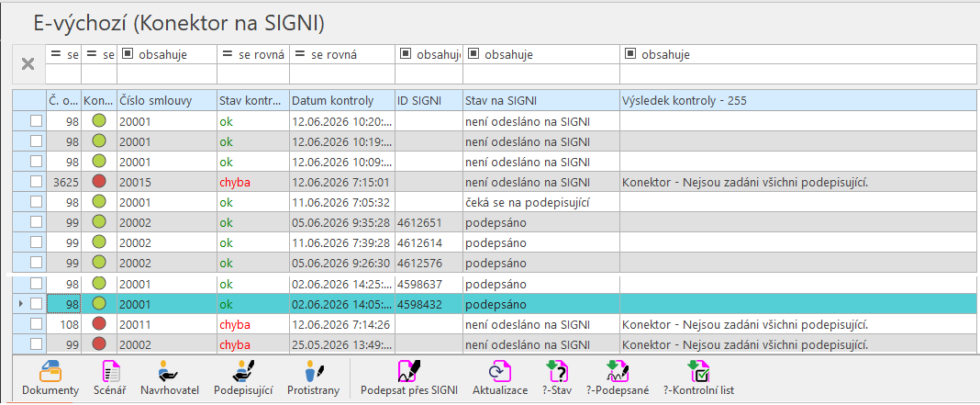The height and width of the screenshot is (405, 980).
Task: Tick checkbox for row 12.06.2026 10:19
Action: click(x=37, y=141)
